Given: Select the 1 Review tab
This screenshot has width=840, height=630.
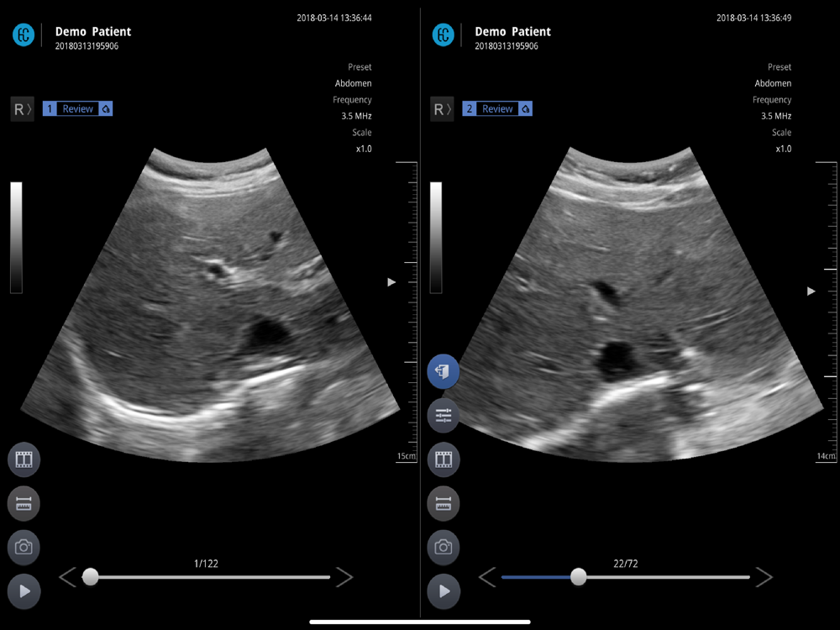Looking at the screenshot, I should (x=77, y=108).
